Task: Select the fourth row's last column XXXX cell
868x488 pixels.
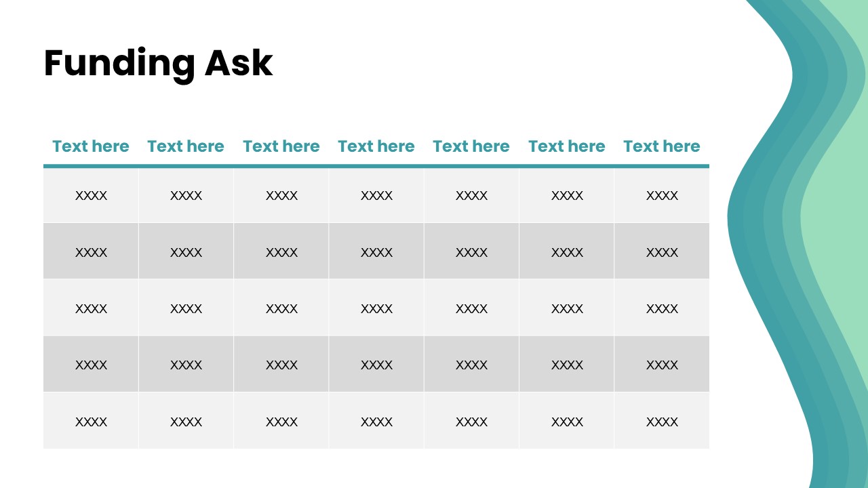Action: pos(662,365)
